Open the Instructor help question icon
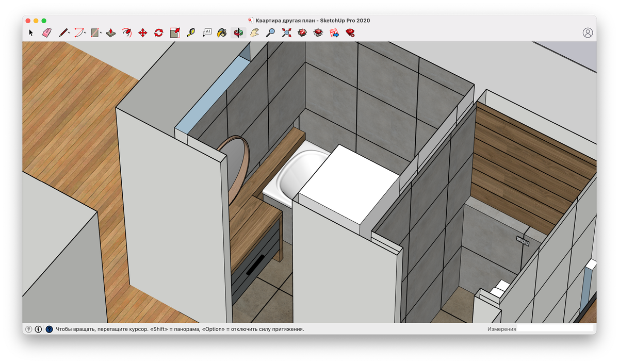The height and width of the screenshot is (364, 619). 49,329
